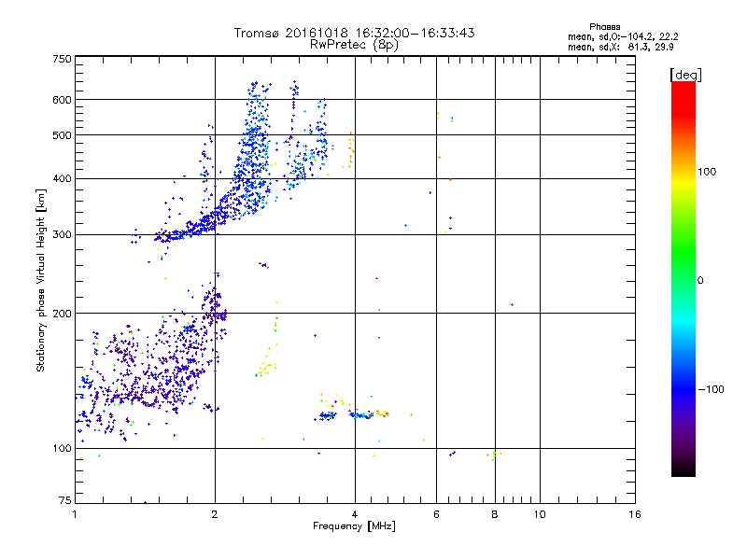747x560 pixels.
Task: Click the y-axis tick label '750'
Action: pyautogui.click(x=62, y=59)
